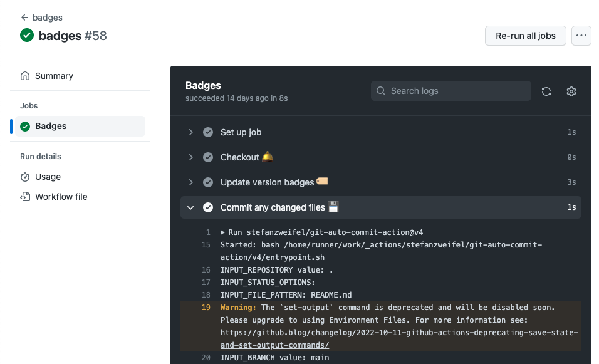599x364 pixels.
Task: Click the 1s duration of Commit any changed files
Action: [571, 207]
